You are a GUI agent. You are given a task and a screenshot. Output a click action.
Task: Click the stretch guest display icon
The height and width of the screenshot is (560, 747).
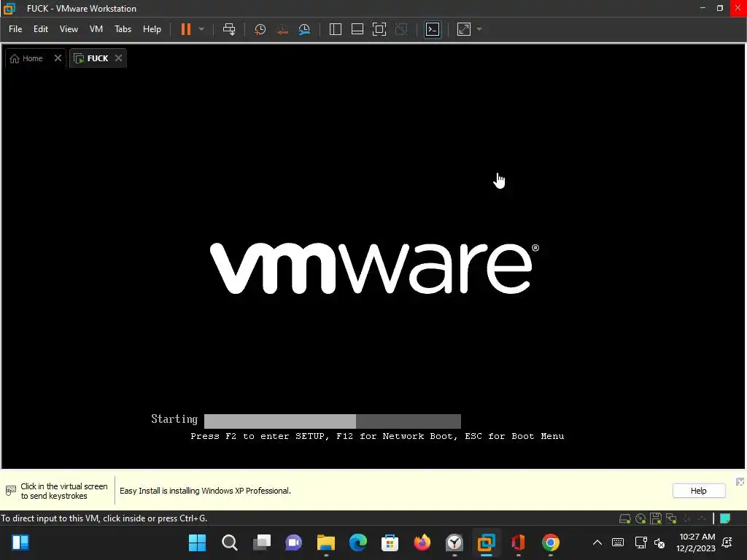tap(464, 29)
